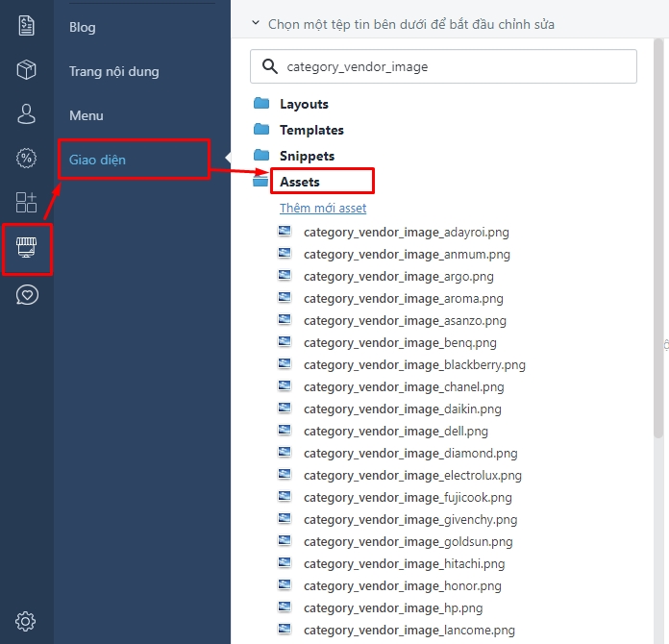This screenshot has width=669, height=644.
Task: Expand the Snippets folder
Action: [307, 156]
